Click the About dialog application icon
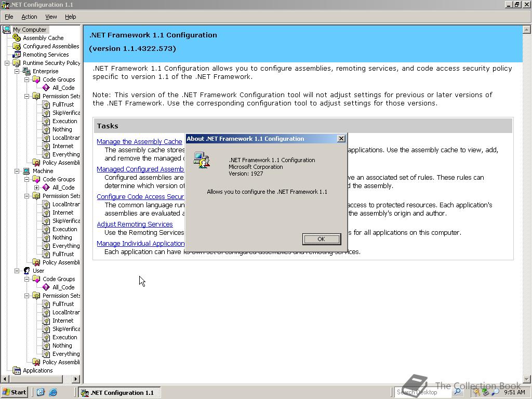The width and height of the screenshot is (532, 399). 202,160
